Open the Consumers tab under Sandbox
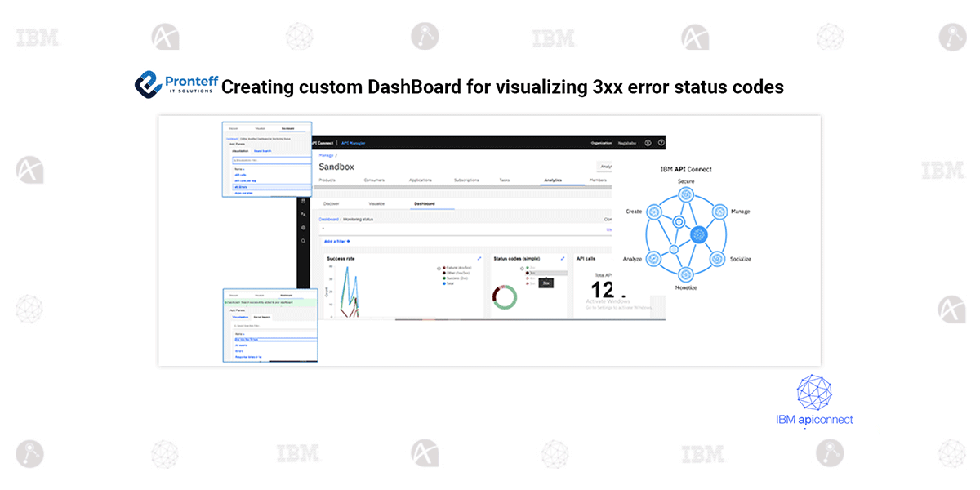980x490 pixels. coord(374,180)
